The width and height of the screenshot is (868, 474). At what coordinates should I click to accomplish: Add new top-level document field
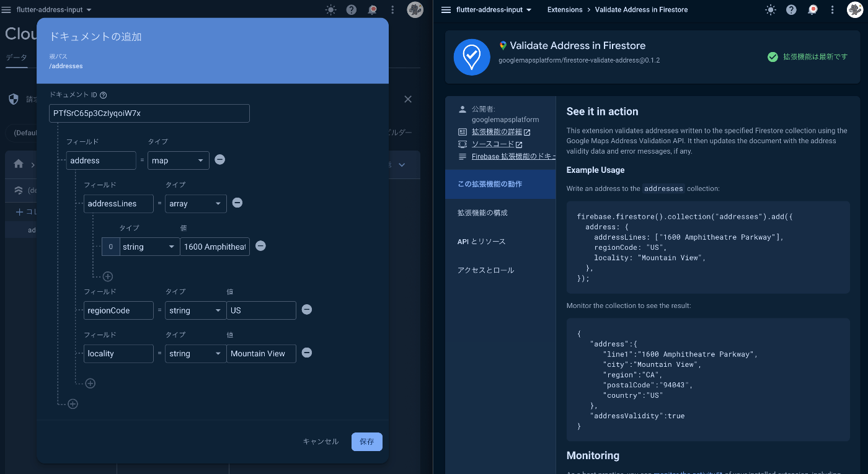click(73, 404)
